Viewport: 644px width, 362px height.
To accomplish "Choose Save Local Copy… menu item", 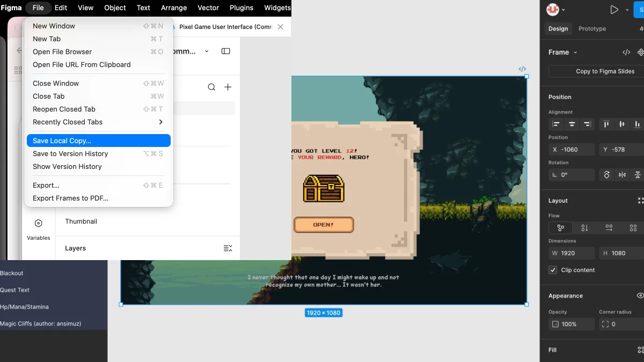I will 98,141.
